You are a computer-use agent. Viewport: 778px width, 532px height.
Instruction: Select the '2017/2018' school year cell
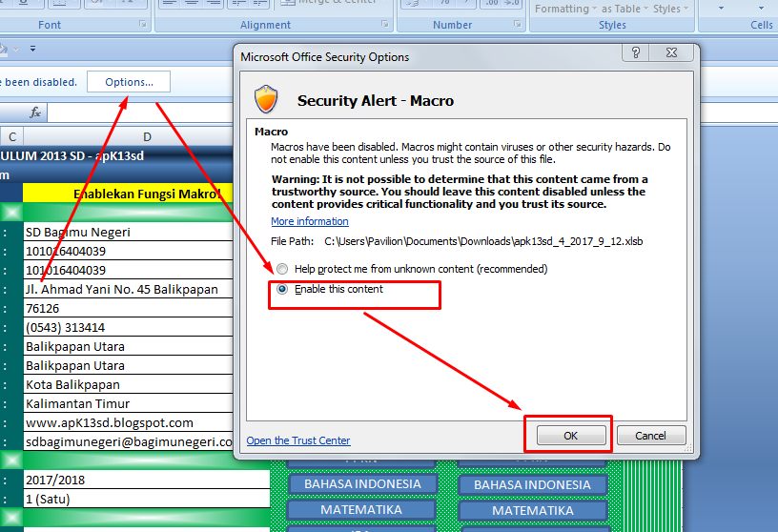coord(147,480)
